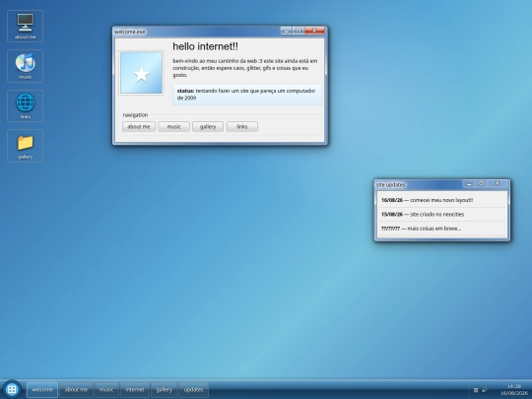Maximize the site updates window
The image size is (532, 399).
pyautogui.click(x=481, y=184)
